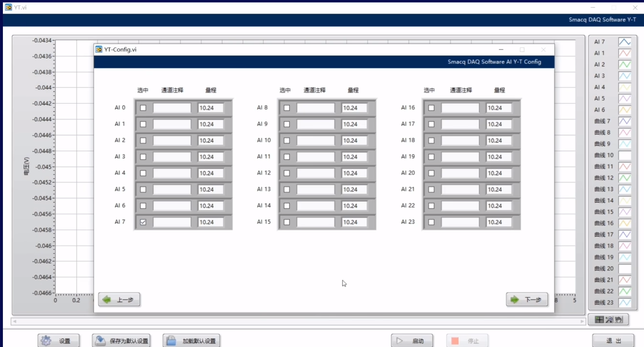Click the 曲线 8 legend curve icon
This screenshot has width=644, height=347.
point(625,133)
